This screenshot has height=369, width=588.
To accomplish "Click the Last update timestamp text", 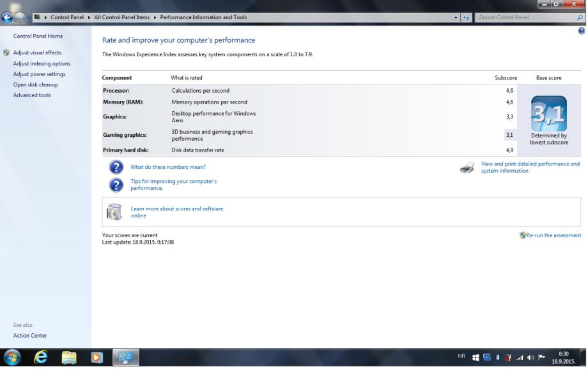I will coord(138,242).
